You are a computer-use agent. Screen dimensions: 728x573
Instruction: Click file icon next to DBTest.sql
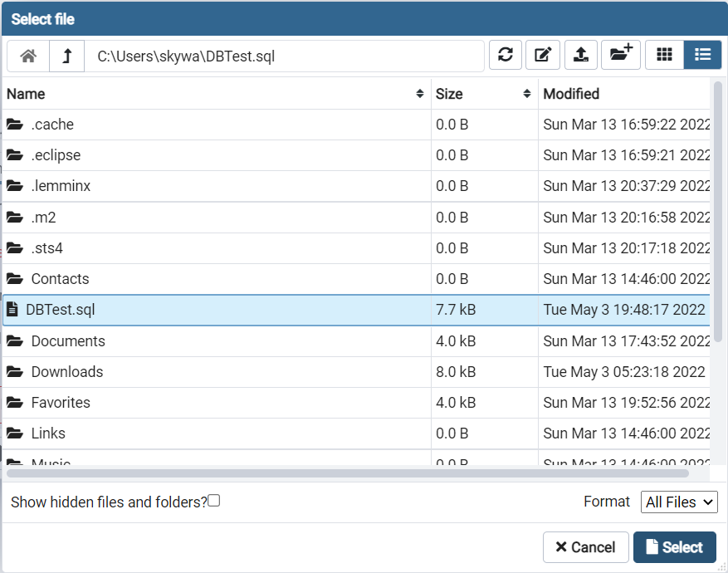click(x=12, y=309)
